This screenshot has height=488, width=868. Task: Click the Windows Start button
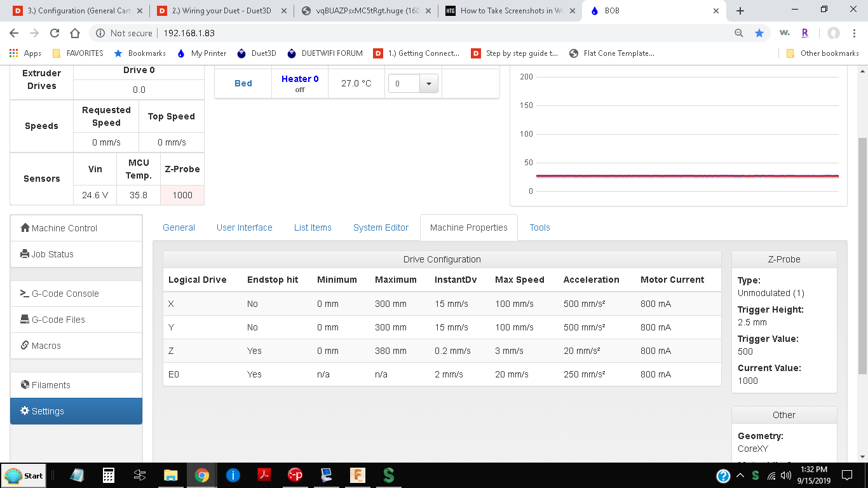point(24,475)
